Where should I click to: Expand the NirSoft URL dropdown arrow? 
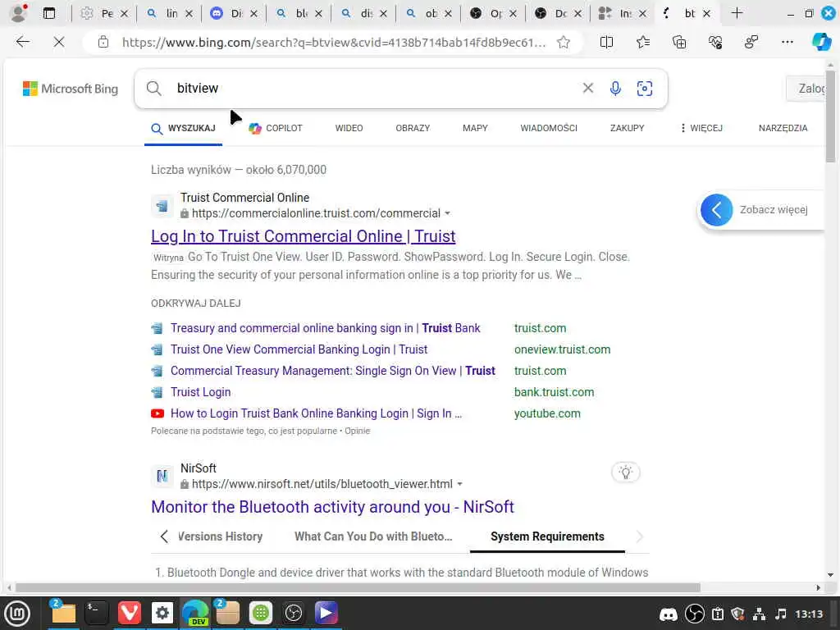coord(459,484)
